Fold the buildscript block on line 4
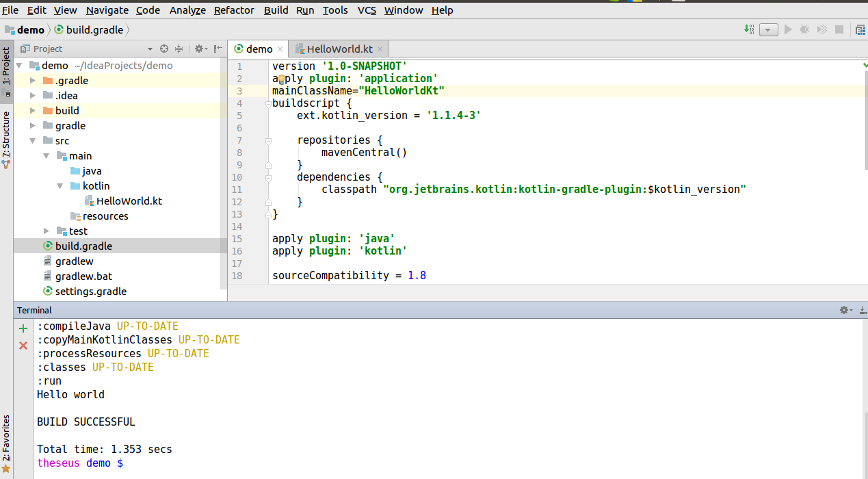 (x=268, y=103)
